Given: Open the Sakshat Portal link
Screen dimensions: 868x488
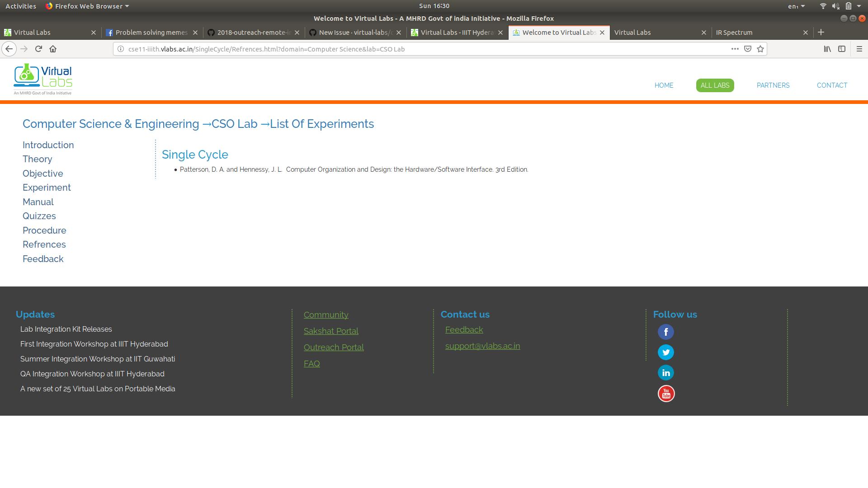Looking at the screenshot, I should (331, 331).
